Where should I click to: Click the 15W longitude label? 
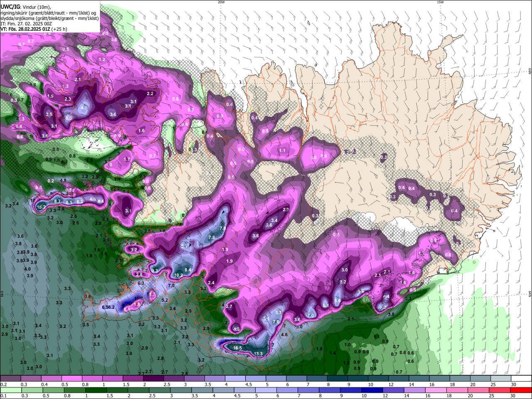[x=440, y=2]
